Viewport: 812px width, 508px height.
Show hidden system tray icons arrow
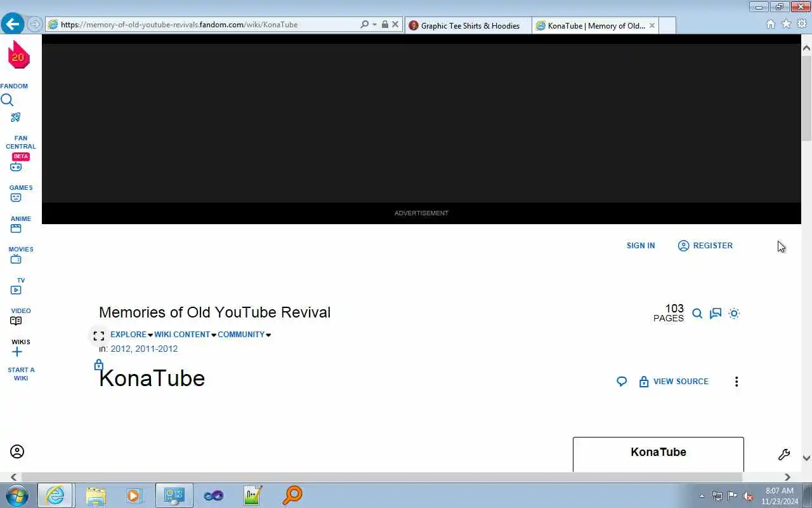702,496
